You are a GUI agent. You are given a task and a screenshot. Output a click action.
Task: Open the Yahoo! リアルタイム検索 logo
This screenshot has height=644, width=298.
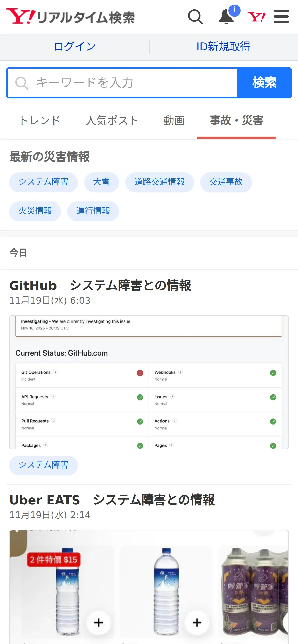[x=71, y=17]
